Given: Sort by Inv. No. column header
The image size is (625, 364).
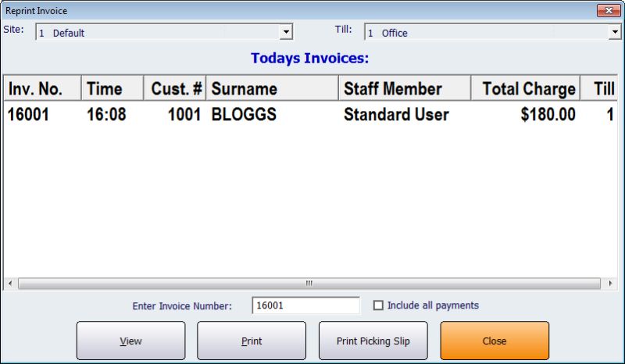Looking at the screenshot, I should click(43, 88).
